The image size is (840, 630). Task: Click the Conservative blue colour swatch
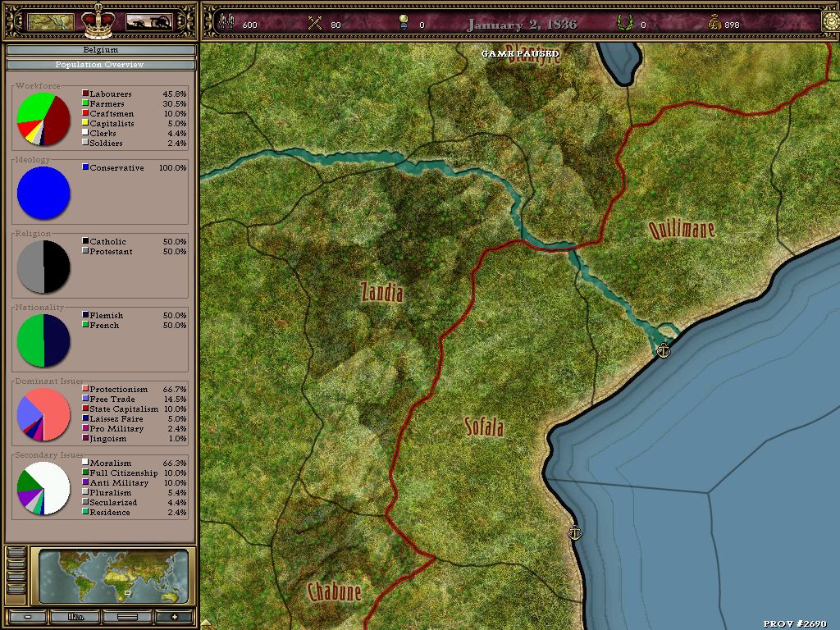click(85, 167)
